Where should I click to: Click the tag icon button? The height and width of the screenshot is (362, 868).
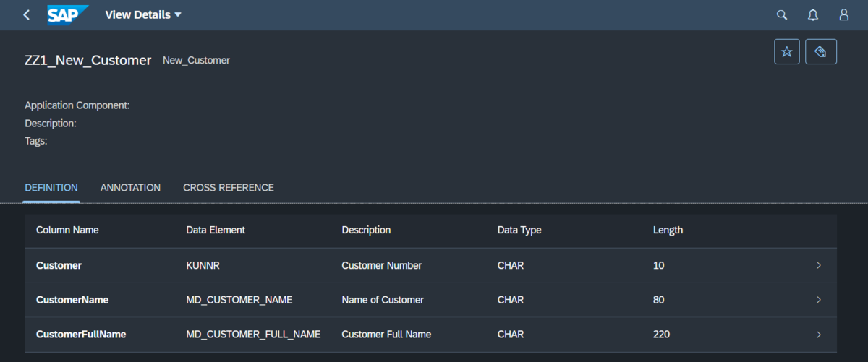tap(821, 52)
